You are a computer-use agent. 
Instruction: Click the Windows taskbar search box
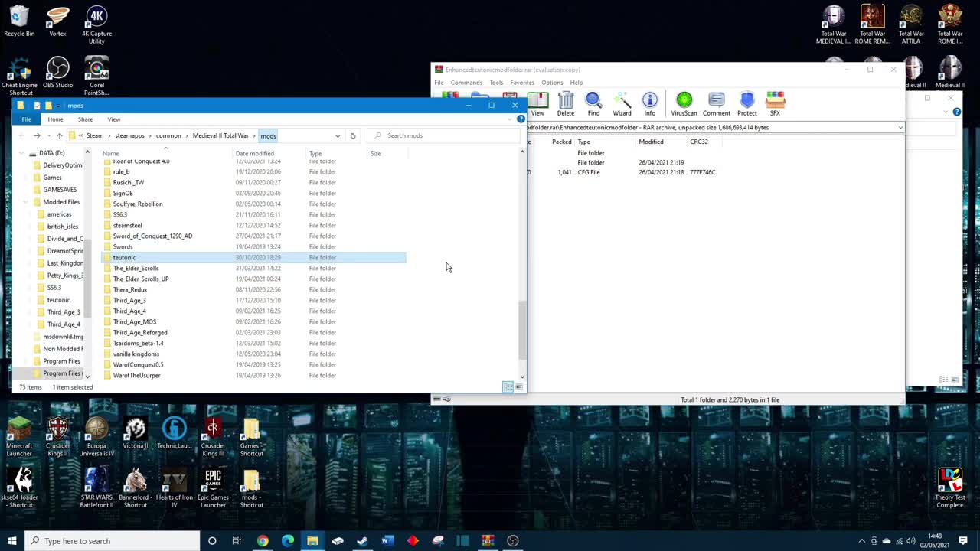coord(112,541)
